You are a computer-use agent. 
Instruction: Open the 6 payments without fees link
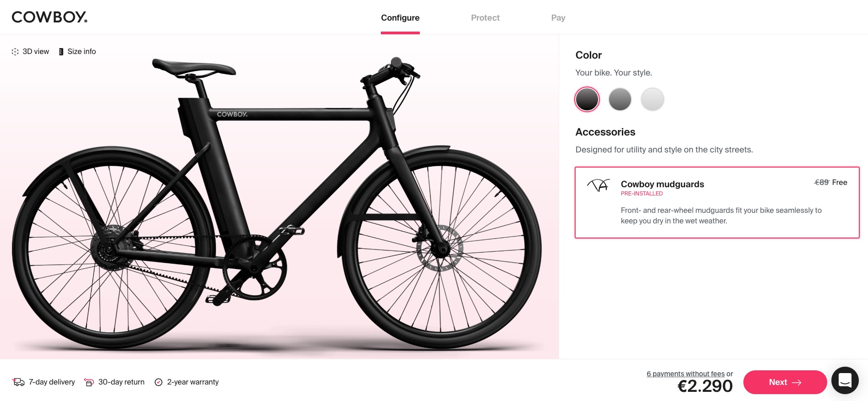pyautogui.click(x=685, y=374)
